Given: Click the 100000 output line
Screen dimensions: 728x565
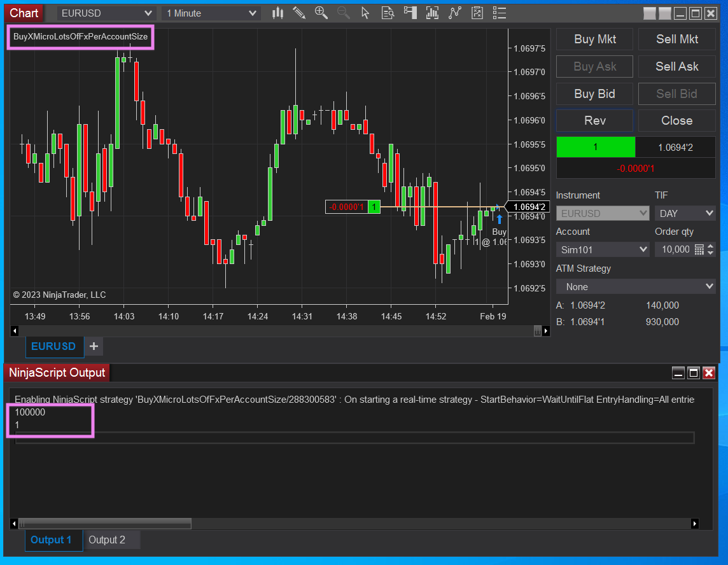Looking at the screenshot, I should point(30,412).
